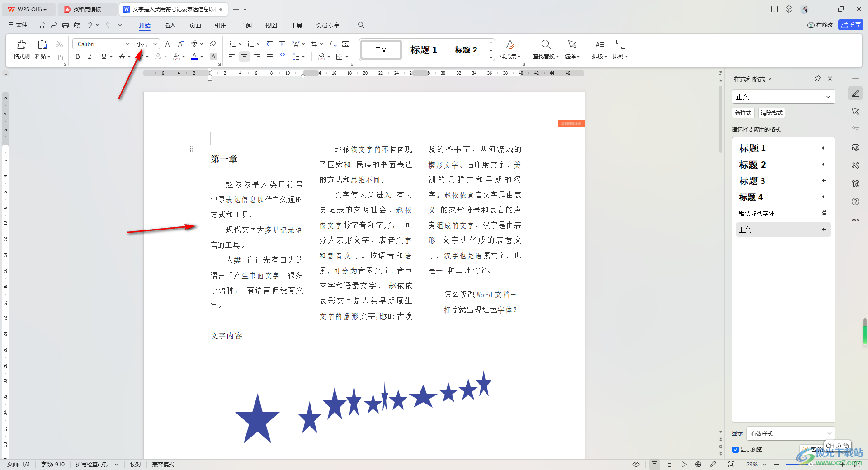Click the text highlight color pen

(176, 56)
